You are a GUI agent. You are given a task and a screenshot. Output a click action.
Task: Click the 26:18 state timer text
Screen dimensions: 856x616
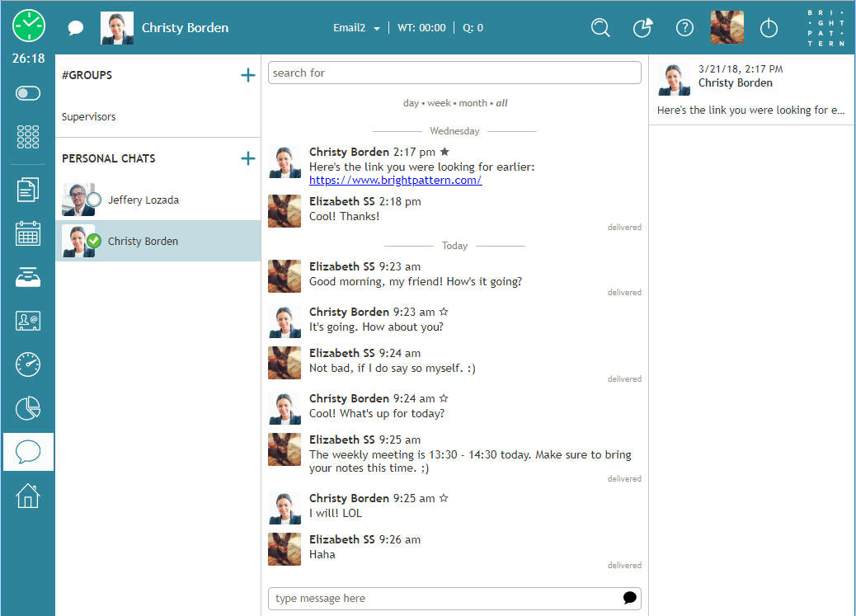coord(28,59)
